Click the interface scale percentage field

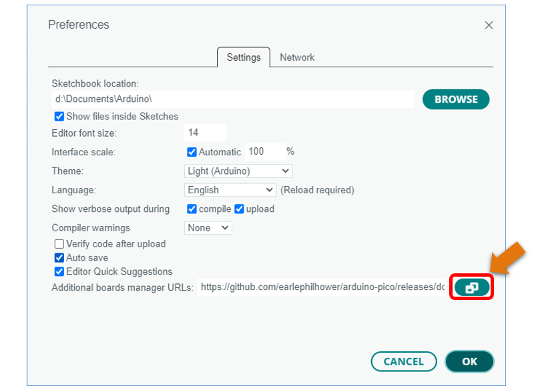[265, 151]
